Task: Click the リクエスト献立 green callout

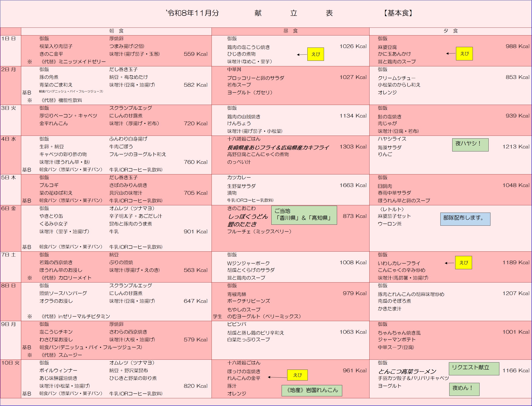Action: [474, 369]
